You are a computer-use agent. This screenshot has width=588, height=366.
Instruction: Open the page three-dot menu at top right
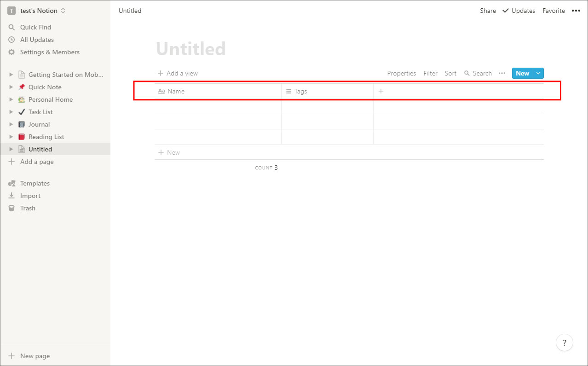576,11
